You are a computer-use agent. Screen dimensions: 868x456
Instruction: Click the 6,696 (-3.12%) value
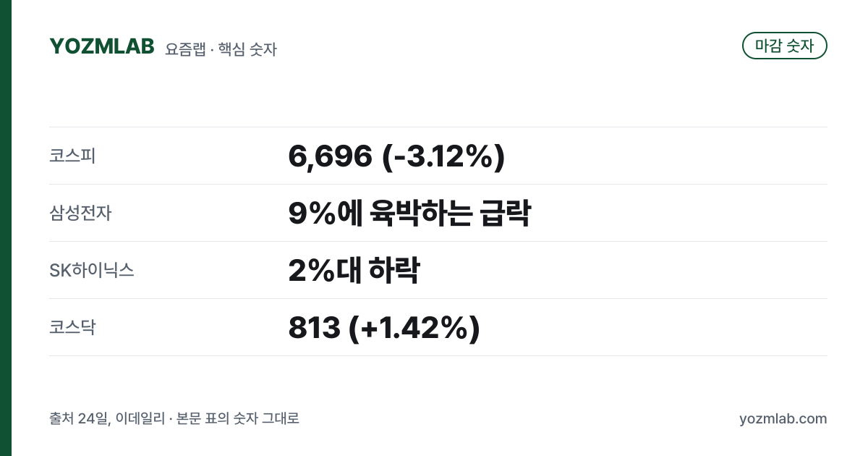tap(396, 156)
